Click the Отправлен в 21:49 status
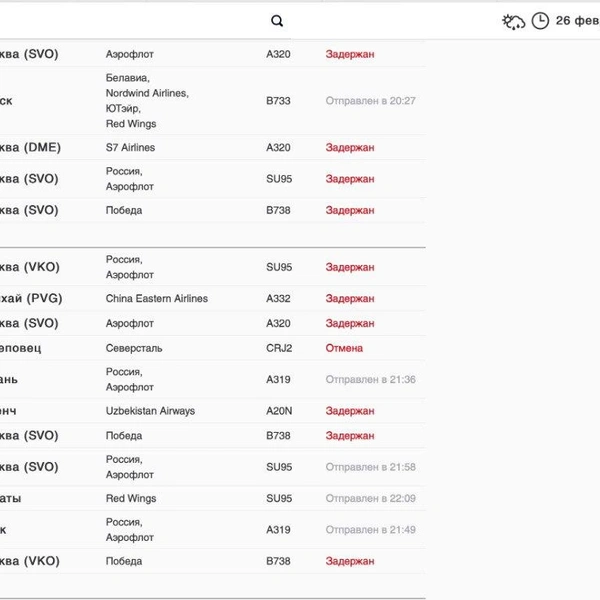This screenshot has width=600, height=600. 370,530
